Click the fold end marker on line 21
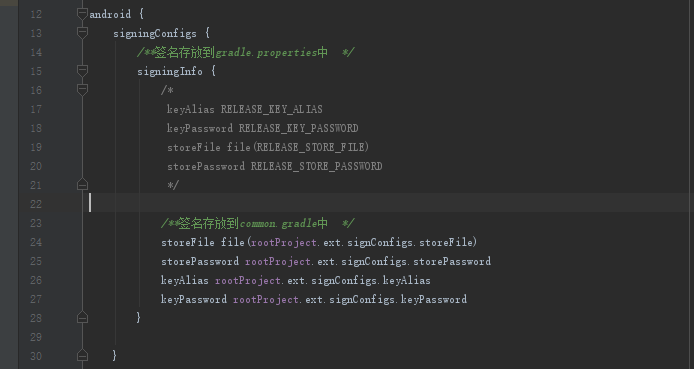 (x=82, y=184)
